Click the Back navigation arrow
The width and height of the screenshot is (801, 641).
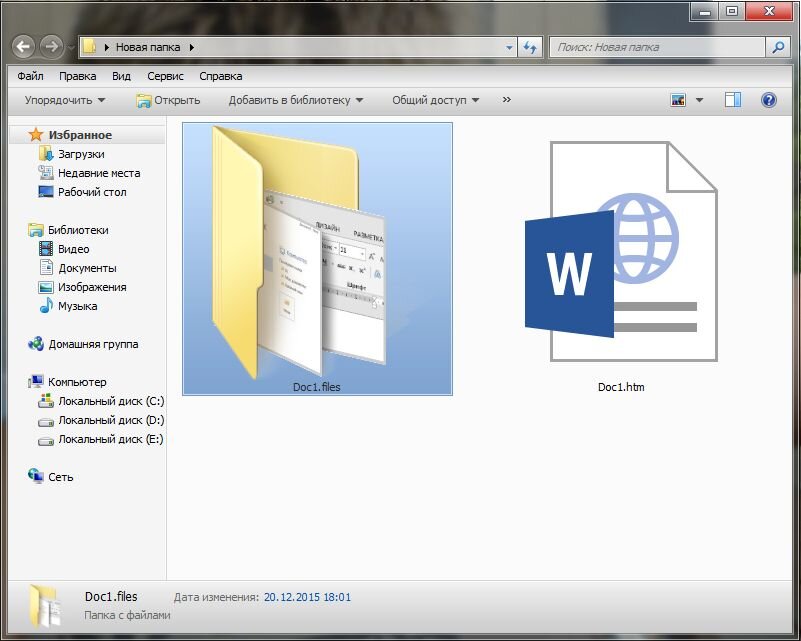tap(23, 47)
